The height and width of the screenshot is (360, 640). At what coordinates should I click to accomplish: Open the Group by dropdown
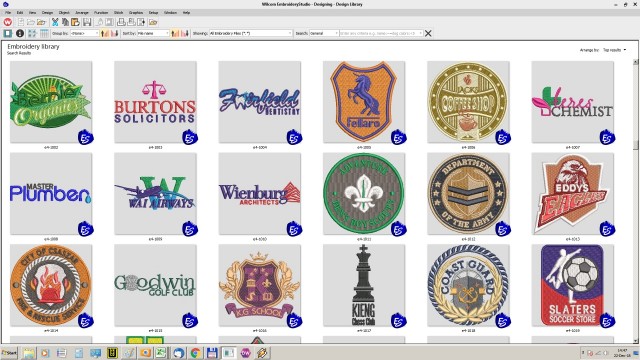click(85, 33)
